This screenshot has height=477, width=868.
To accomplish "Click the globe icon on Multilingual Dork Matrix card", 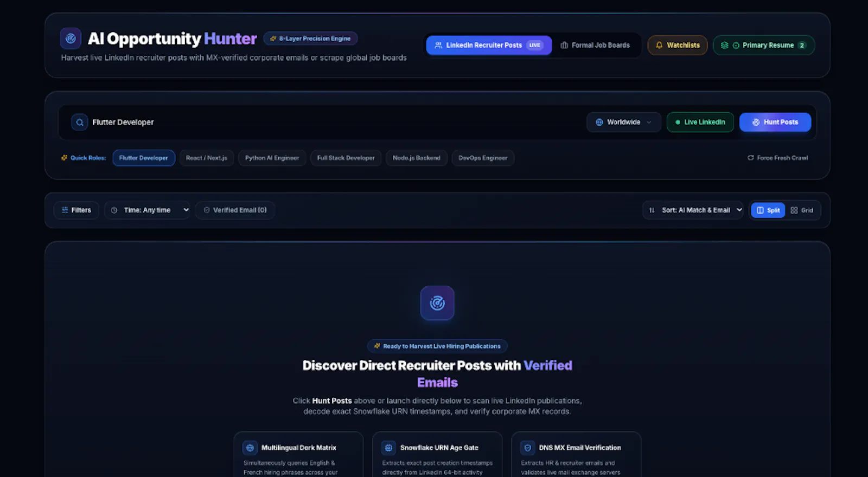I will coord(250,448).
